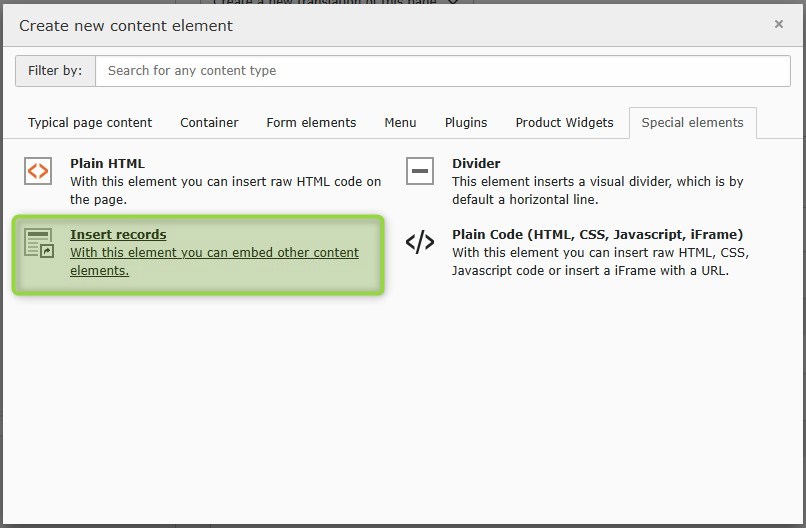Switch to the Typical page content tab

90,122
